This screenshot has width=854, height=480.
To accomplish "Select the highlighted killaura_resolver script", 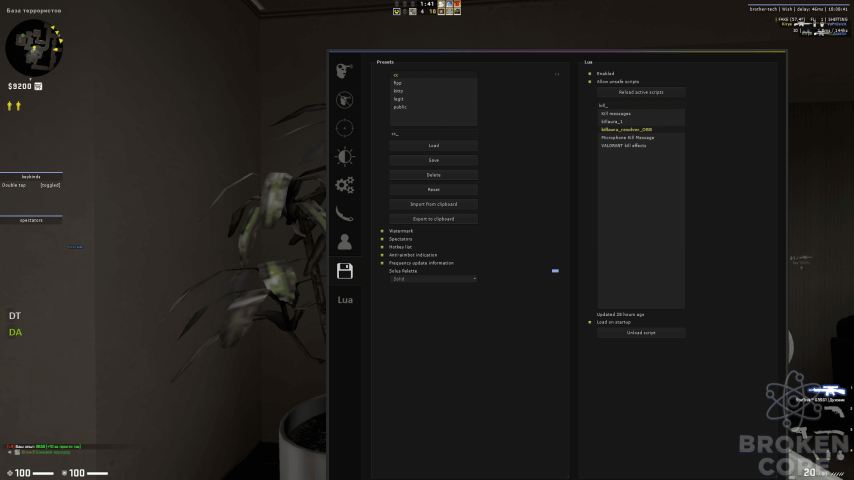I will pos(641,130).
